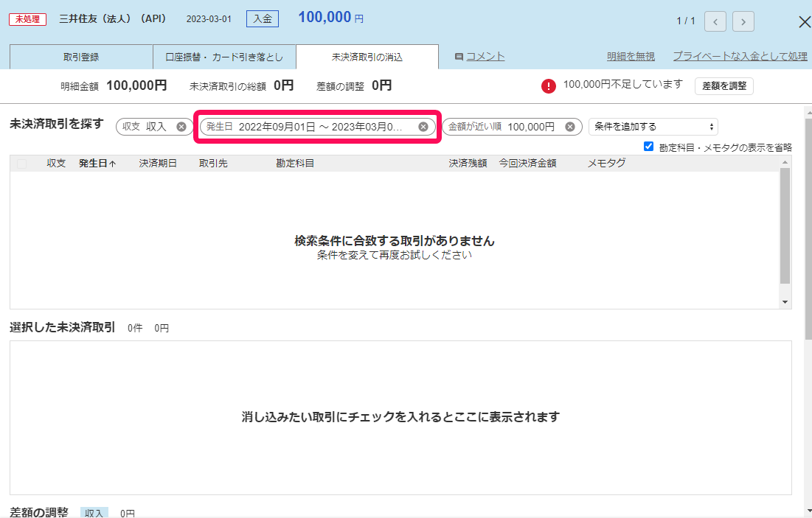Click the 100,000円不足しています message
This screenshot has width=812, height=518.
pos(623,84)
